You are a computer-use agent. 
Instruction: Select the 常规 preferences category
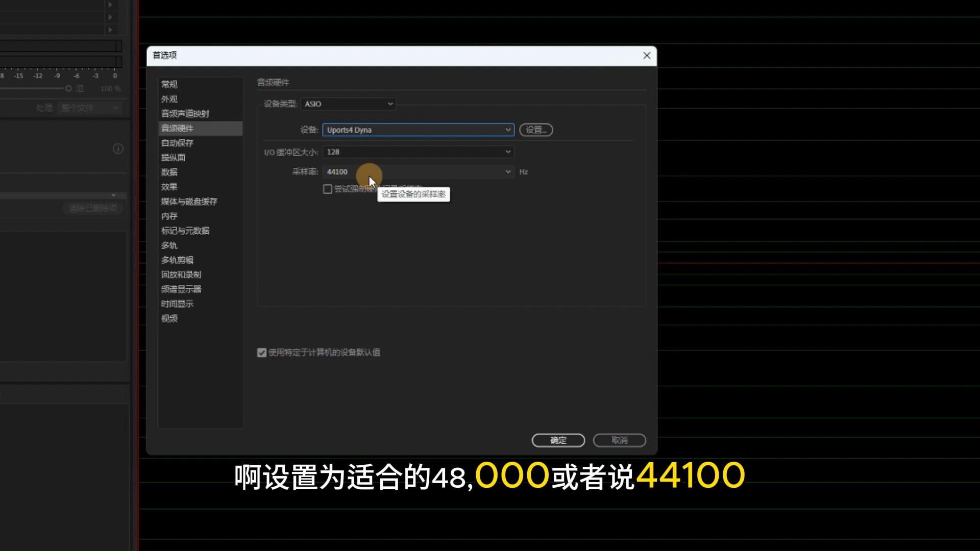[x=169, y=84]
